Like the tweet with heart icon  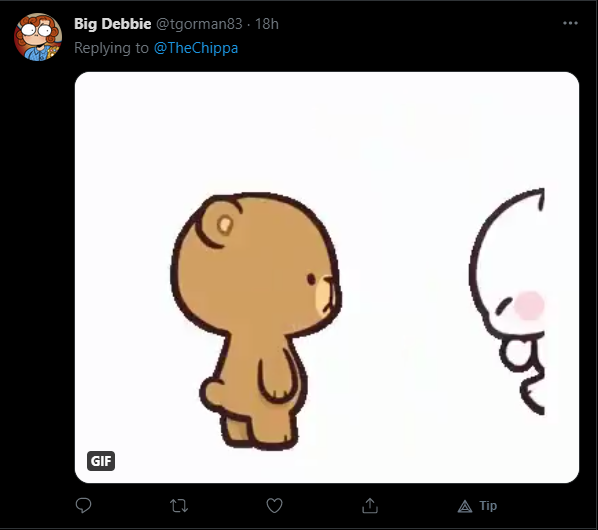pyautogui.click(x=274, y=506)
